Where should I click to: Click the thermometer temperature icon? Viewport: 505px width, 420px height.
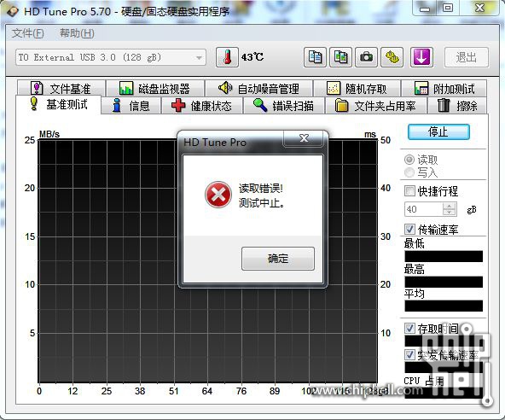coord(228,57)
